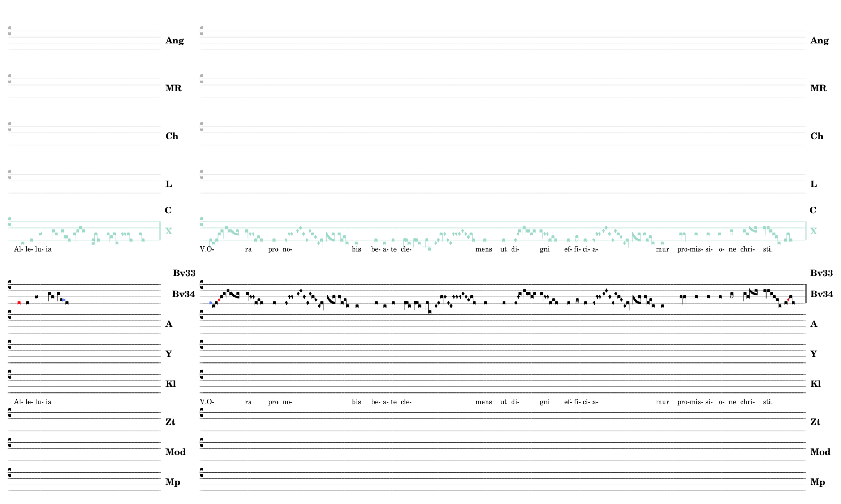
Task: Click upper Al-le-lu-ia lyric text under X staff
Action: coord(33,249)
